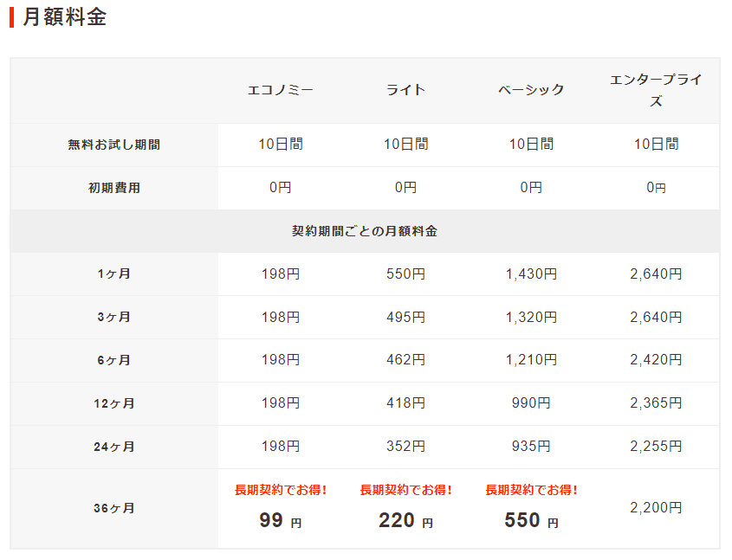This screenshot has width=732, height=560.
Task: Select the 418円 price in the 12ヶ月 row
Action: click(405, 403)
